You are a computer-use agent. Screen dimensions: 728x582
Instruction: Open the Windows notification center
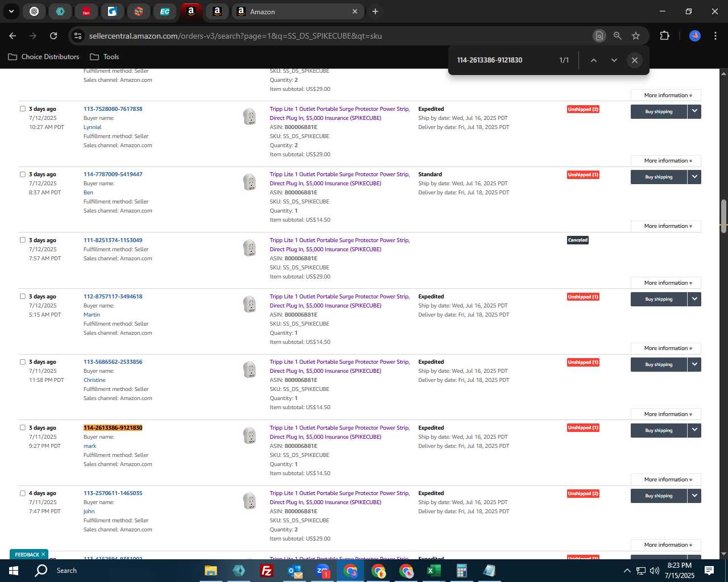click(x=709, y=571)
